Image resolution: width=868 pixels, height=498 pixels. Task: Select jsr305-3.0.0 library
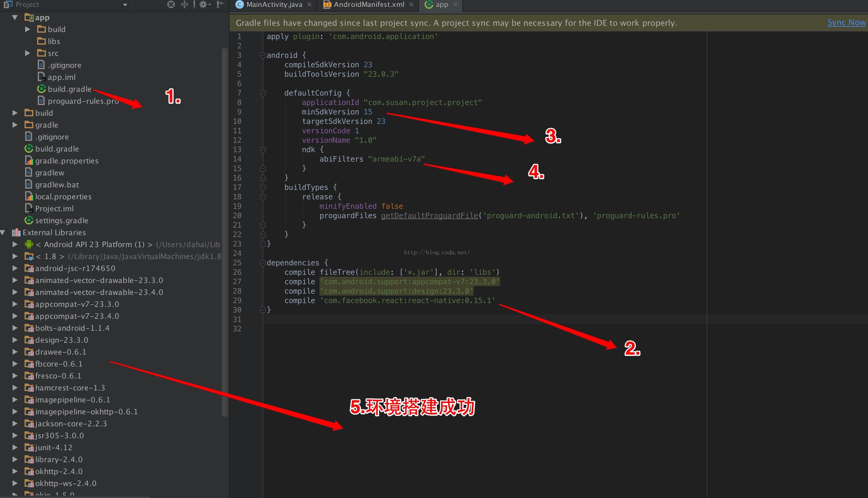pyautogui.click(x=59, y=436)
